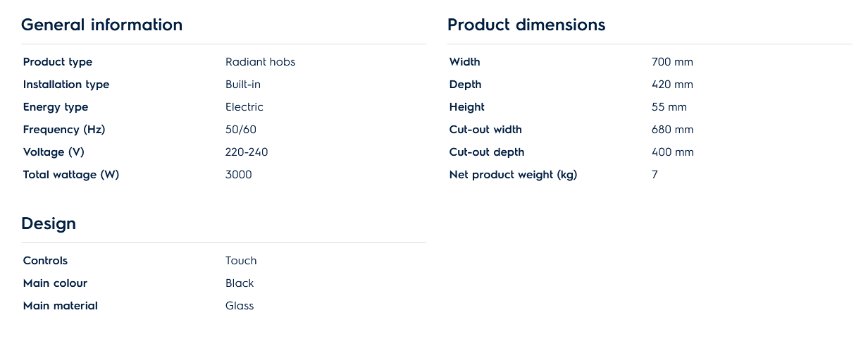Viewport: 868px width, 339px height.
Task: Click the General information heading
Action: 101,25
